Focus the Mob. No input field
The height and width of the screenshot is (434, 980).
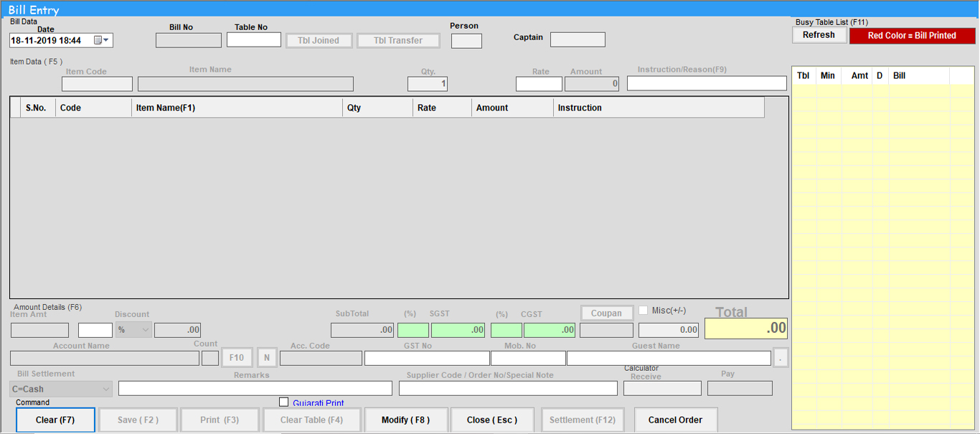click(x=528, y=358)
